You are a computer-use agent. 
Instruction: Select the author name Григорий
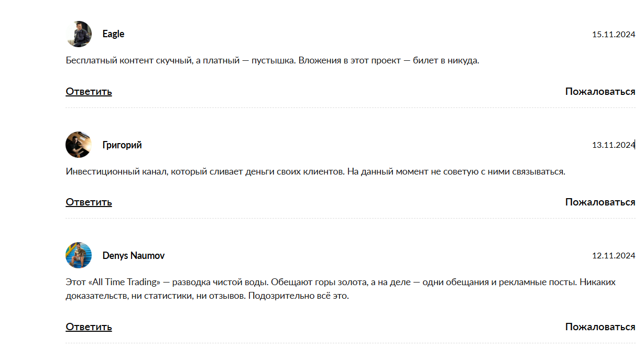[x=122, y=145]
